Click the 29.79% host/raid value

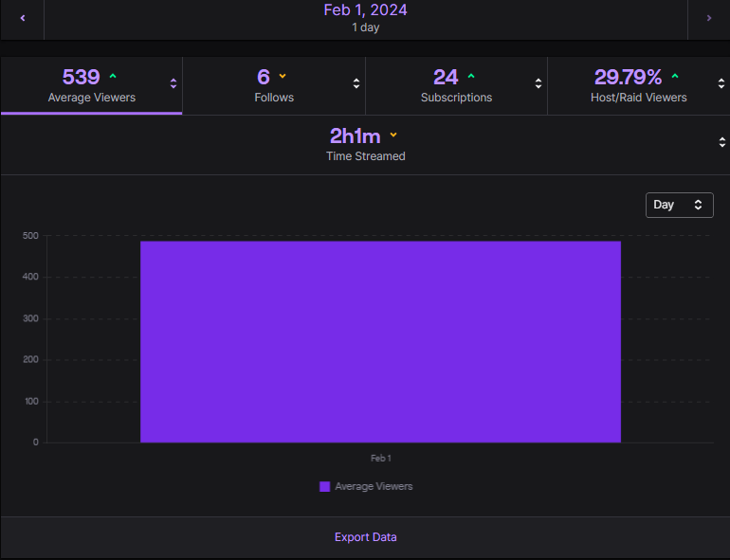pos(628,78)
